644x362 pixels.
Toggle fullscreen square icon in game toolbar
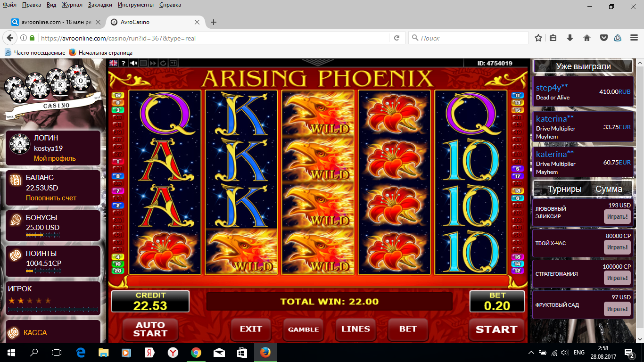[143, 63]
